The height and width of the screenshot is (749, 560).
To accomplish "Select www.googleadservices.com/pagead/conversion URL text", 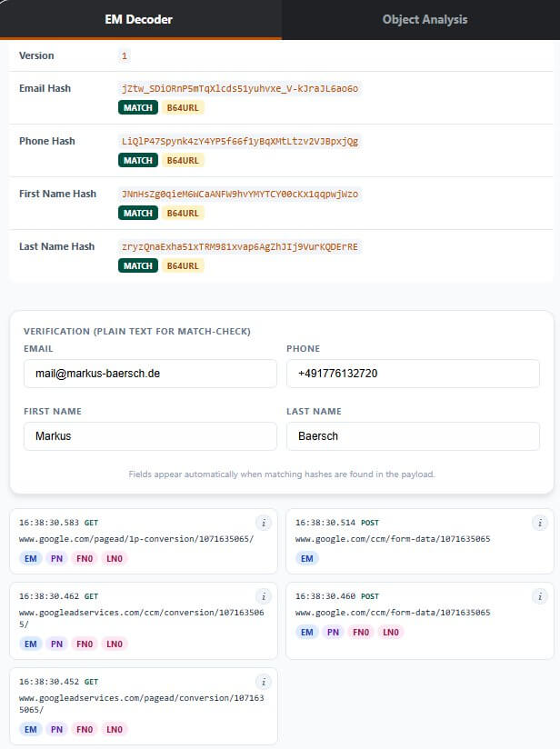I will tap(142, 704).
